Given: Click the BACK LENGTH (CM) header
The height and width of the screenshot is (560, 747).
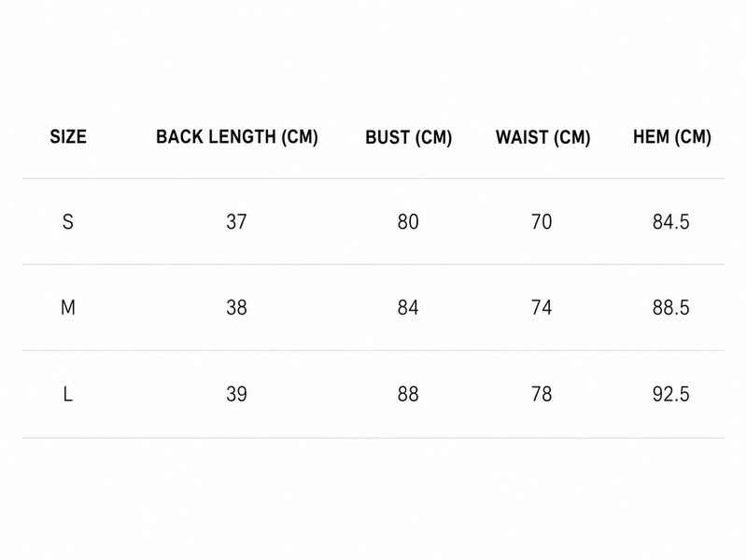Looking at the screenshot, I should tap(237, 137).
